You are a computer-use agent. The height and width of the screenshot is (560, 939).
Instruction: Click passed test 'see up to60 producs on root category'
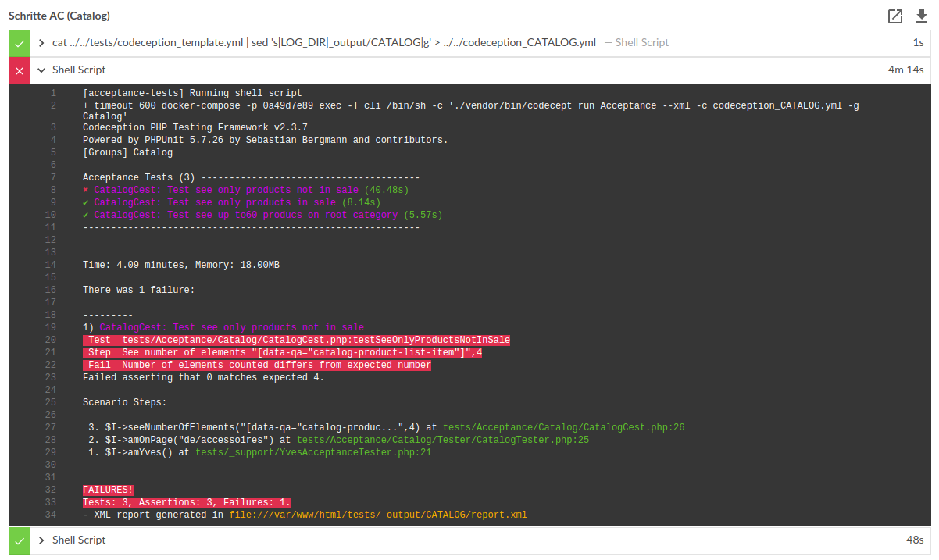point(263,215)
